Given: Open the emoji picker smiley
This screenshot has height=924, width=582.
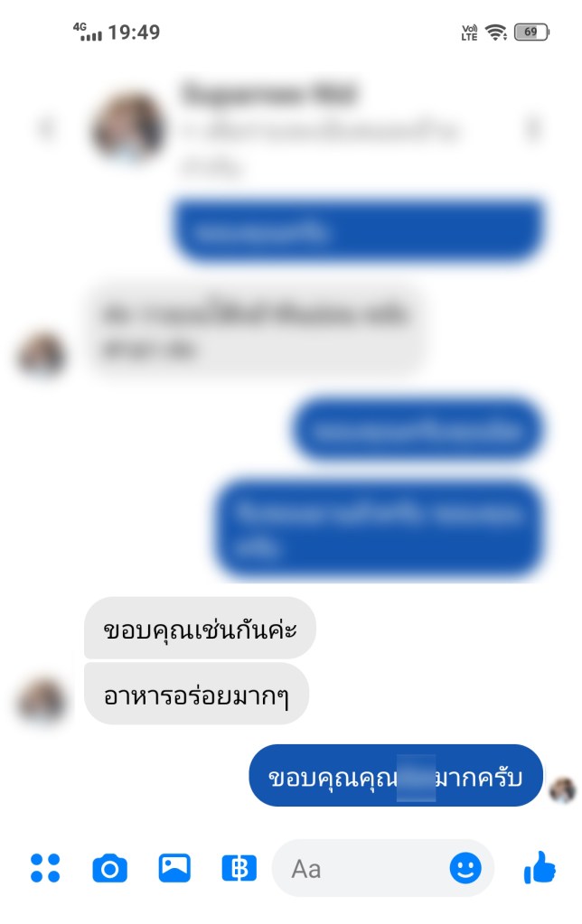Looking at the screenshot, I should tap(465, 868).
